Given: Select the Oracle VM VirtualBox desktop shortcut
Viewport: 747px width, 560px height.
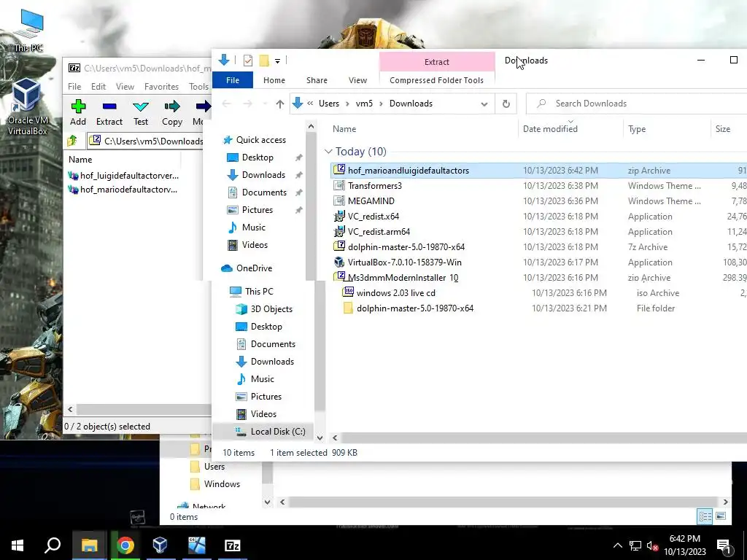Looking at the screenshot, I should tap(27, 106).
